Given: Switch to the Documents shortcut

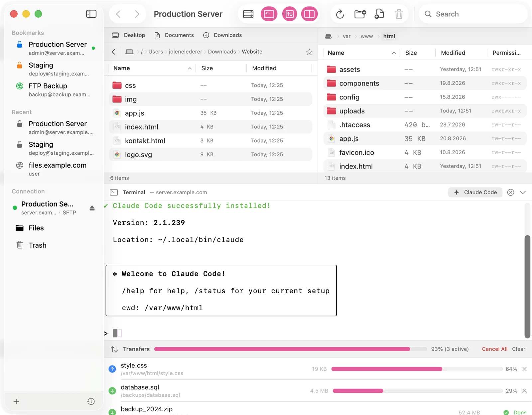Looking at the screenshot, I should (174, 35).
